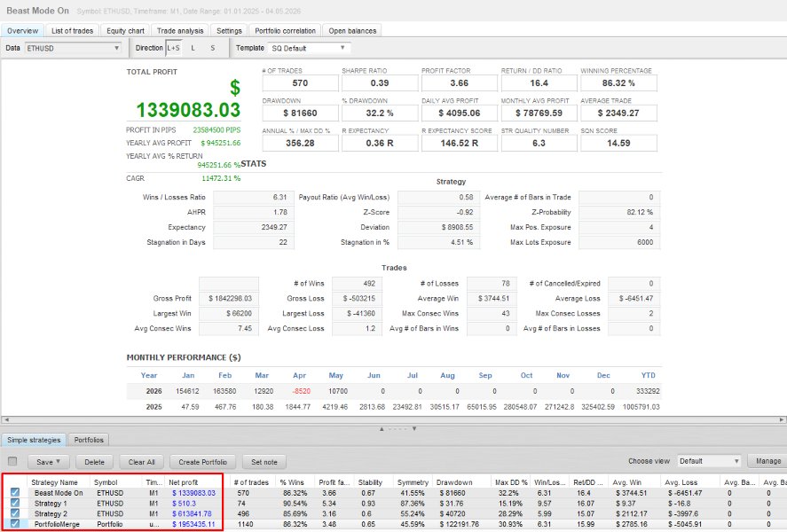Image resolution: width=787 pixels, height=532 pixels.
Task: Select the Strategy 2 row name
Action: coord(51,514)
